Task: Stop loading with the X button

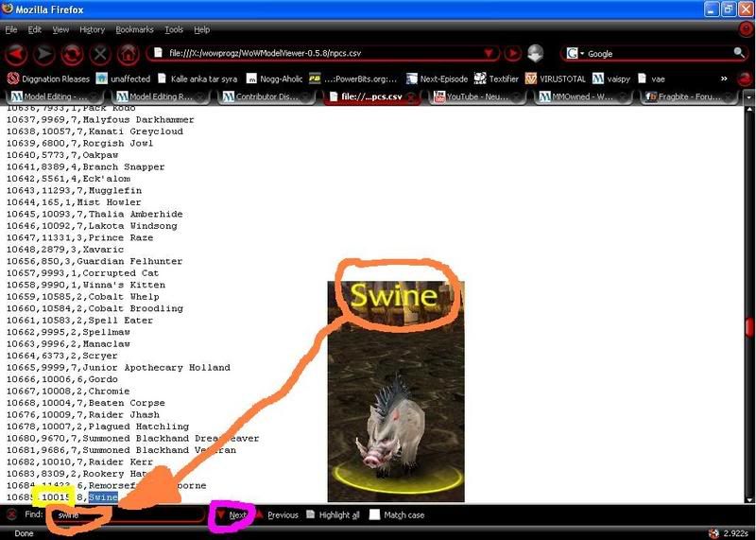Action: click(x=100, y=54)
